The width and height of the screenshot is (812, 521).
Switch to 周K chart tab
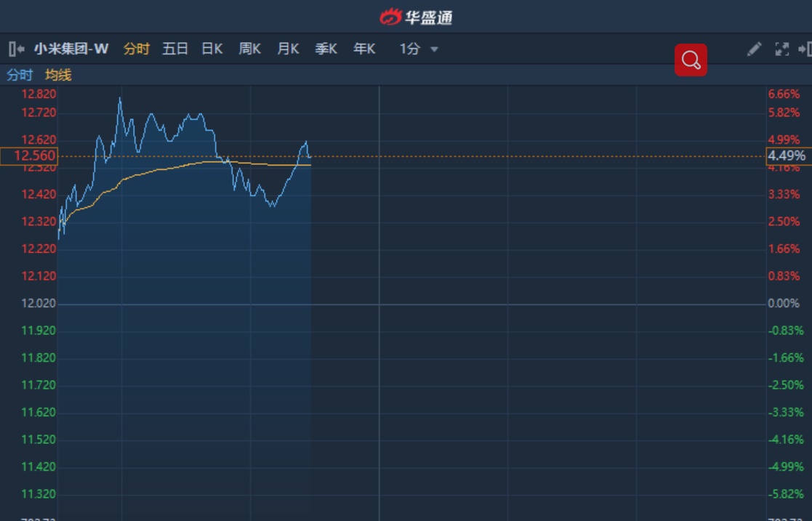coord(250,49)
